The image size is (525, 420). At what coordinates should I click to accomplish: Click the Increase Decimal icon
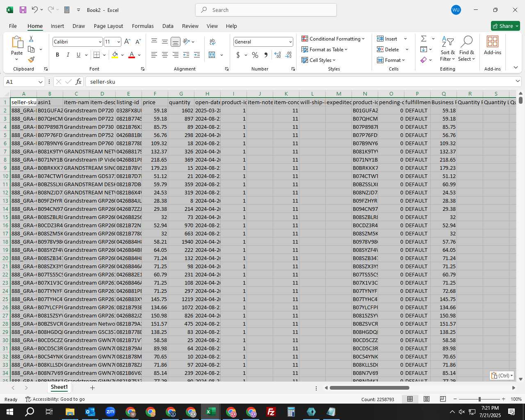click(x=278, y=55)
